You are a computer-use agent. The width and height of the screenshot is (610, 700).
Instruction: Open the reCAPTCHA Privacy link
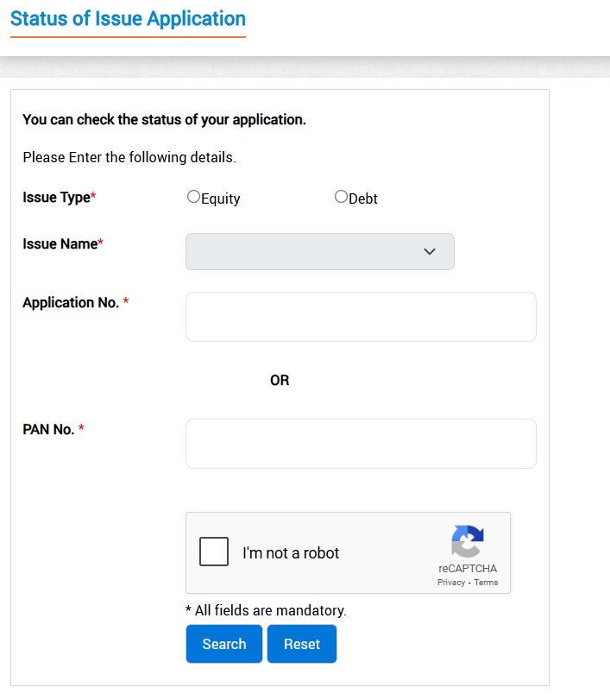point(451,582)
